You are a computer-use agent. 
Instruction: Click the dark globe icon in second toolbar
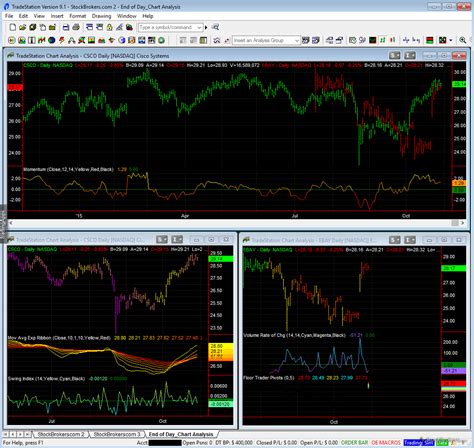tap(51, 40)
